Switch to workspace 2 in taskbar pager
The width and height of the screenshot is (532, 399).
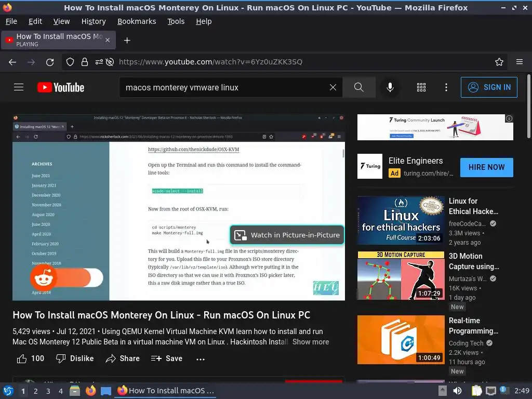click(x=35, y=391)
